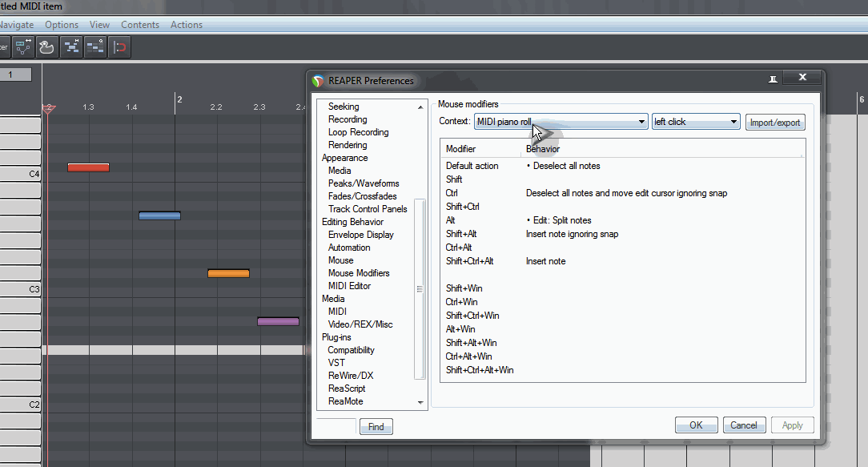Screen dimensions: 868x467
Task: Open the Navigate menu
Action: pyautogui.click(x=17, y=25)
